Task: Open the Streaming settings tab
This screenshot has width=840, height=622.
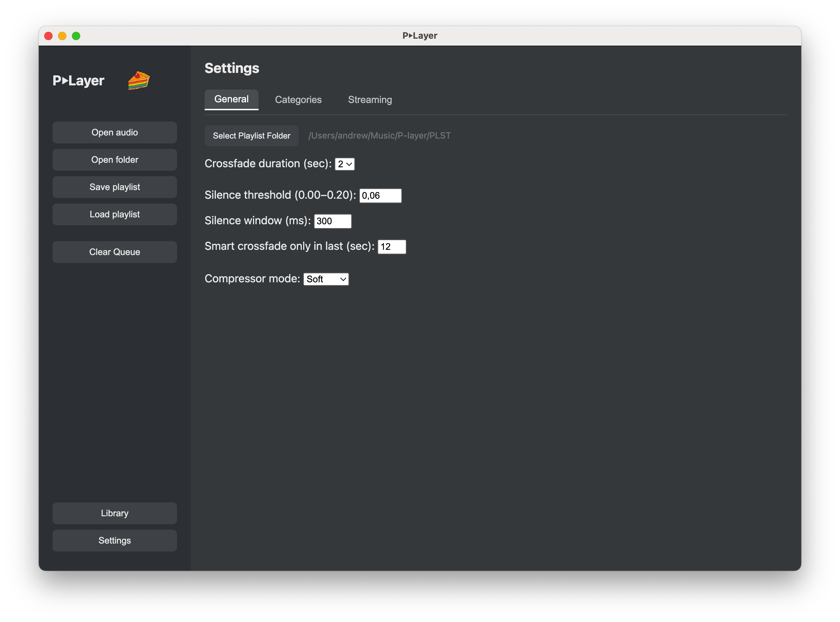Action: pyautogui.click(x=370, y=100)
